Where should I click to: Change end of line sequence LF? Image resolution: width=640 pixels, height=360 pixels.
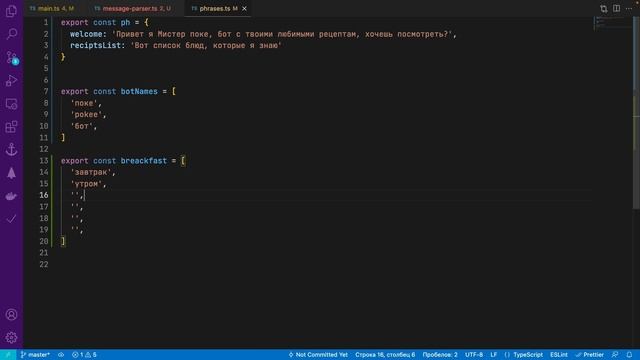(493, 355)
